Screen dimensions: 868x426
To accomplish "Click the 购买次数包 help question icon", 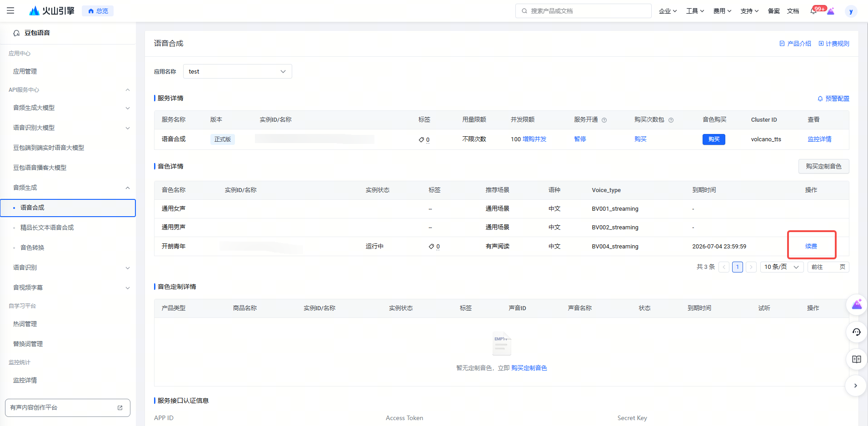I will pyautogui.click(x=671, y=120).
